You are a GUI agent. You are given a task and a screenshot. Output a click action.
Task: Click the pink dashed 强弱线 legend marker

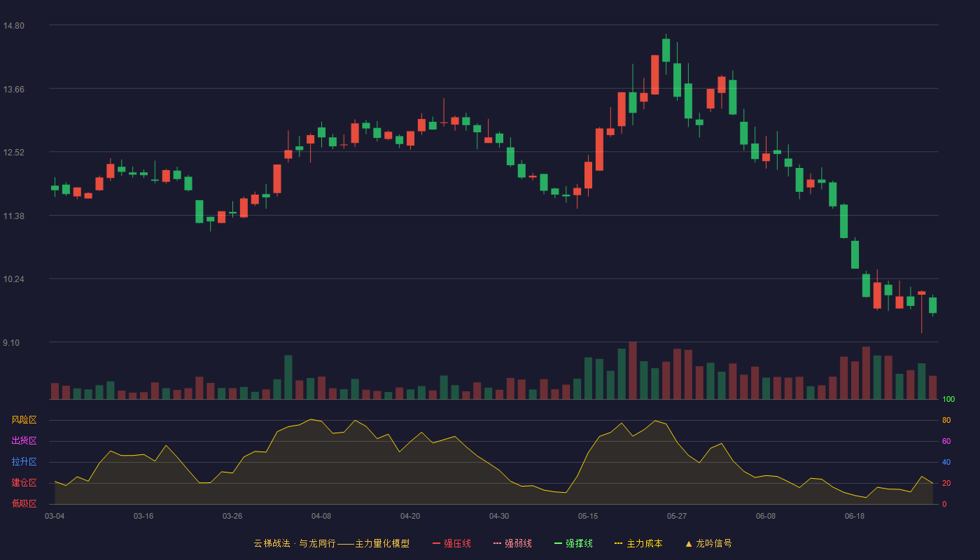pos(497,543)
